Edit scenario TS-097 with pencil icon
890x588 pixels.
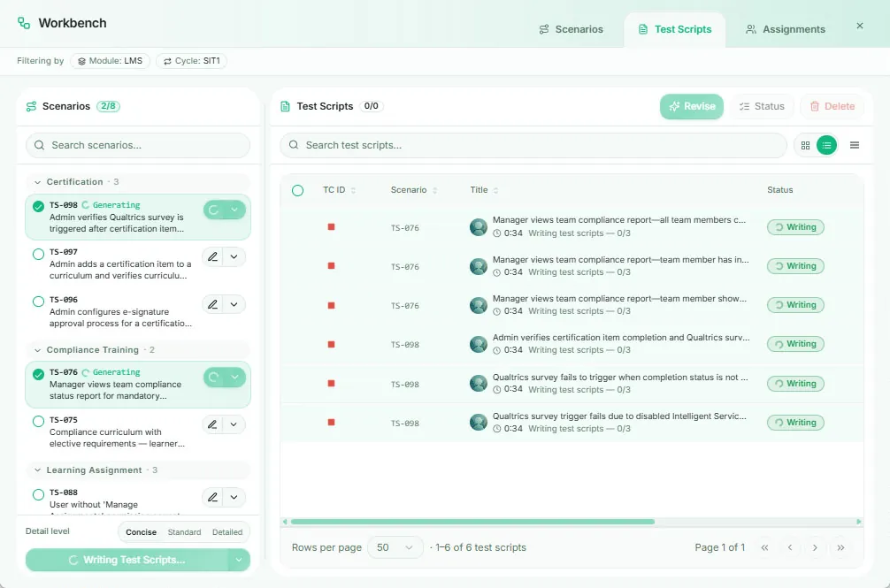212,256
